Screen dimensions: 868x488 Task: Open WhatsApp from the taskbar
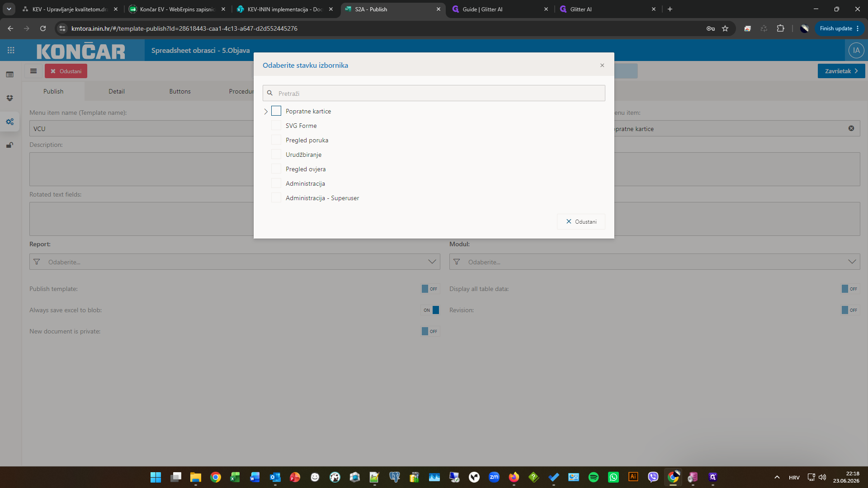(x=613, y=477)
